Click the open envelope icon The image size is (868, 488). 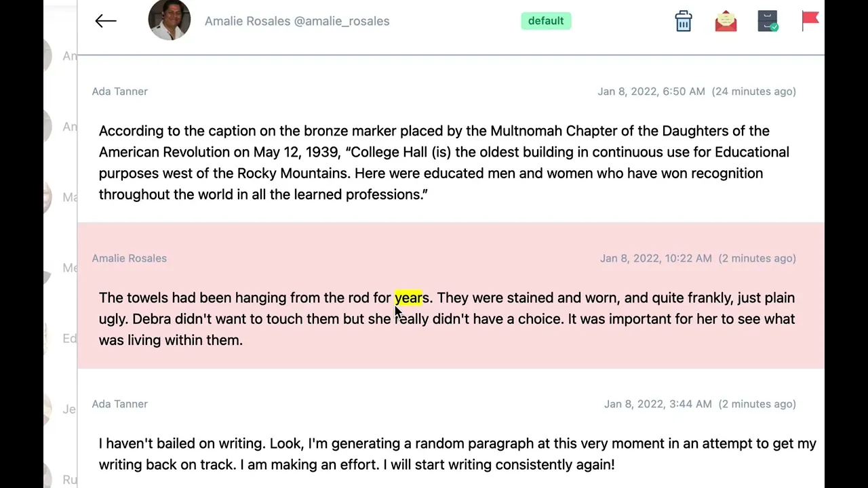tap(726, 21)
